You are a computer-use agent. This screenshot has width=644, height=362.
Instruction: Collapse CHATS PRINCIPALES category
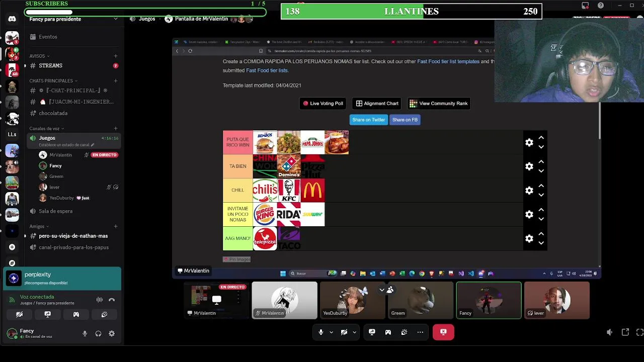53,80
